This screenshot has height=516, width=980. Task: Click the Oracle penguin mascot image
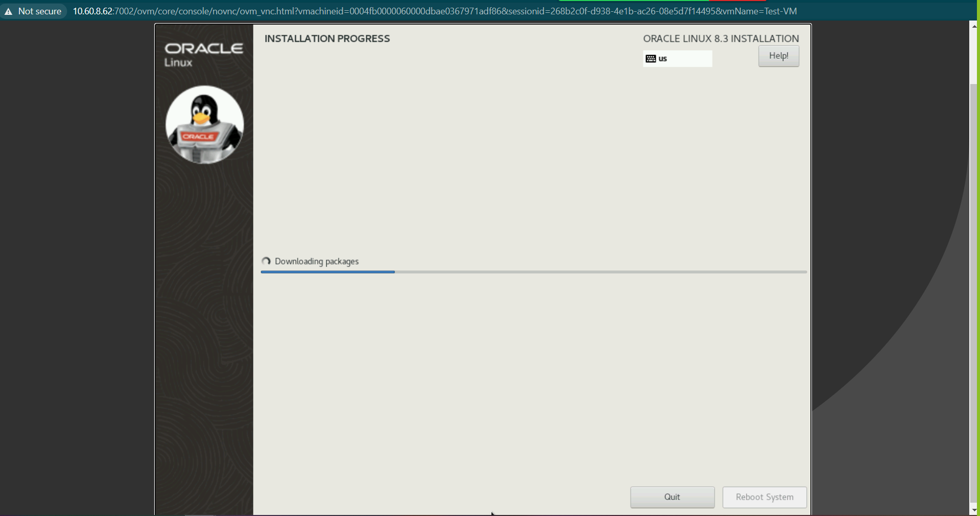204,125
